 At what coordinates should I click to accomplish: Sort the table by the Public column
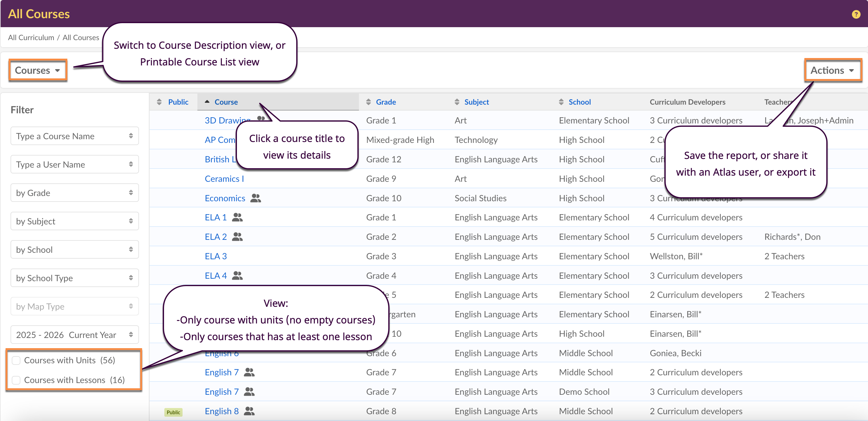point(178,102)
